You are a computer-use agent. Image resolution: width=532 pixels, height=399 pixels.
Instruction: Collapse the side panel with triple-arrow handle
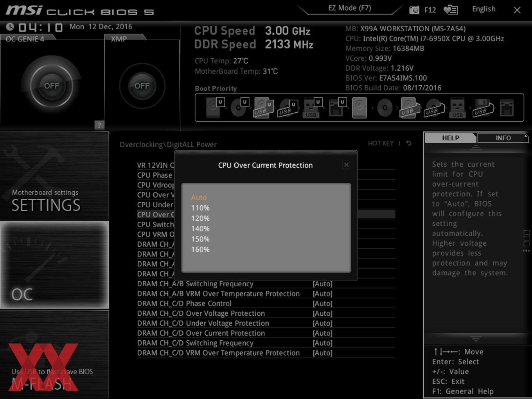pyautogui.click(x=527, y=250)
